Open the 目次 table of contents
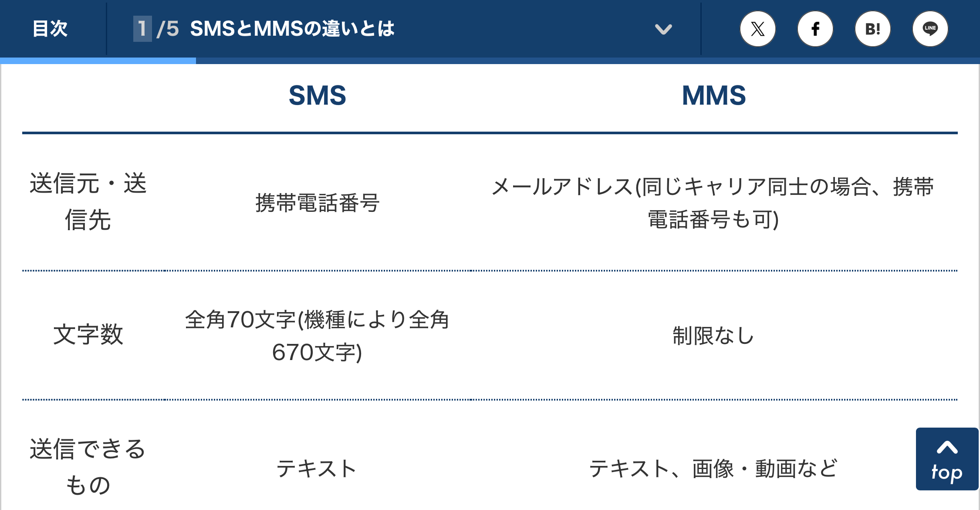This screenshot has width=980, height=510. tap(51, 29)
